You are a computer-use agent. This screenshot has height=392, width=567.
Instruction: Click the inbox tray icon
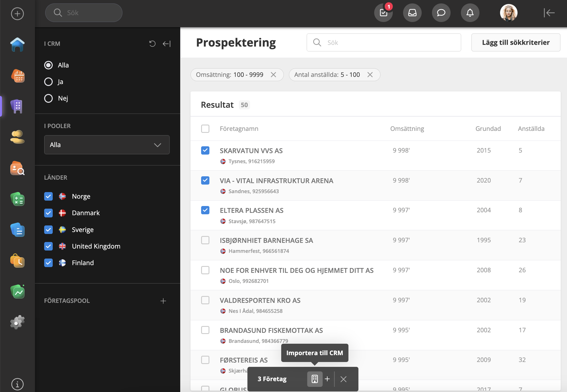(x=412, y=13)
